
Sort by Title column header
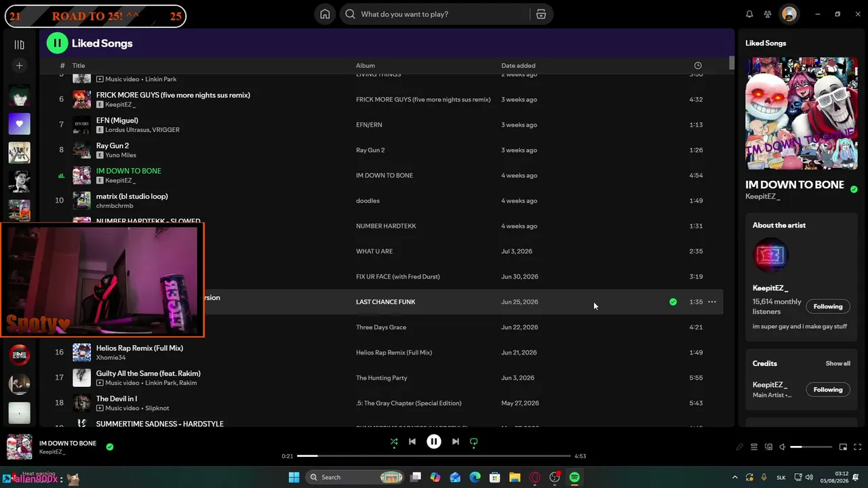click(x=79, y=66)
